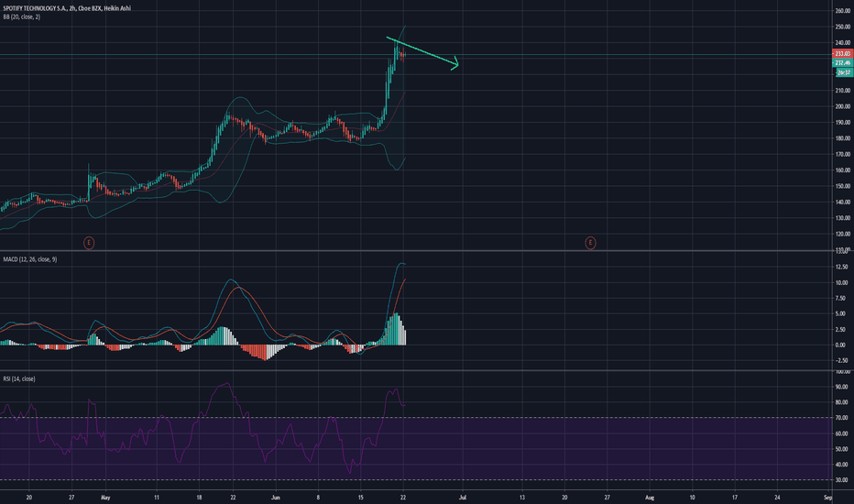Click the '24' date label on time axis
The width and height of the screenshot is (854, 504).
pos(777,498)
